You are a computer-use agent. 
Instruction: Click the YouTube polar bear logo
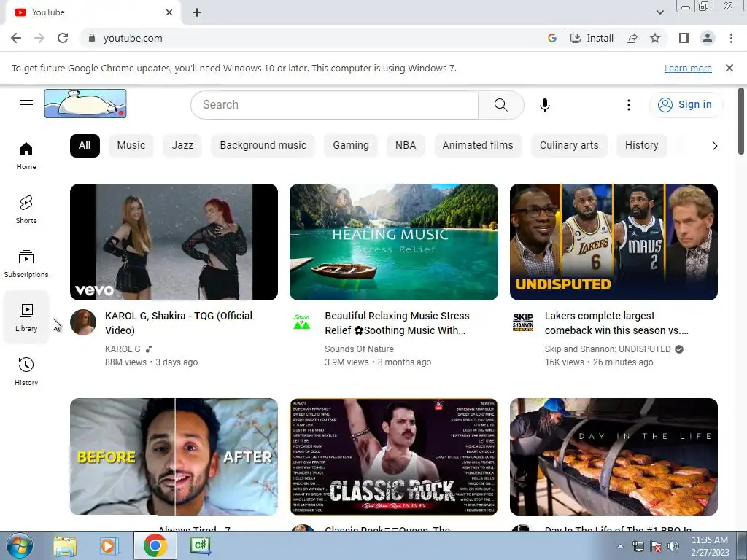pyautogui.click(x=86, y=104)
